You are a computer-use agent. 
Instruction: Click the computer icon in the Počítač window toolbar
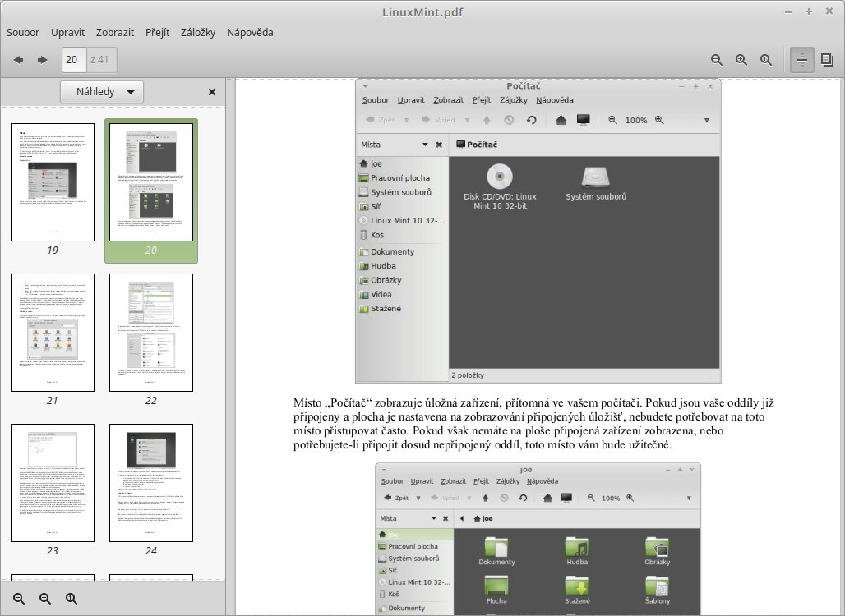[583, 120]
